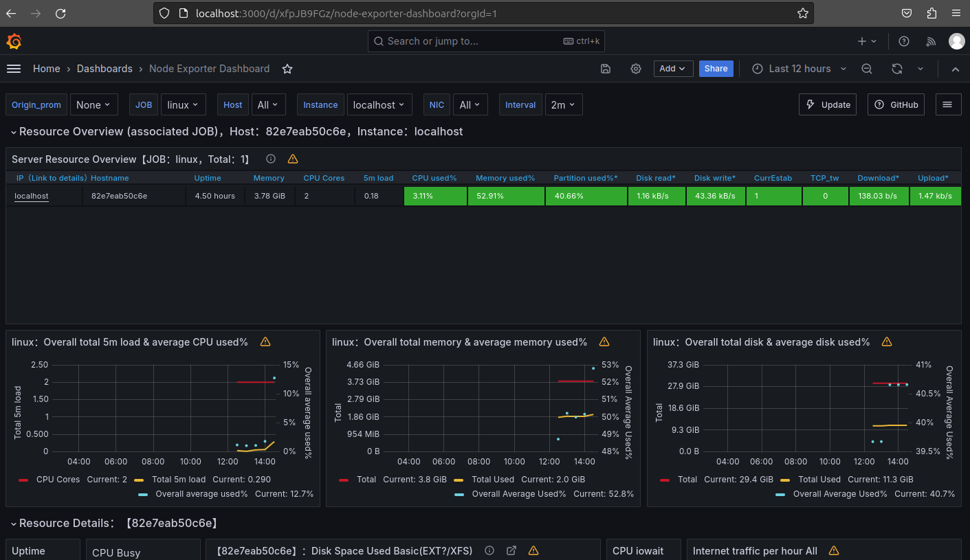
Task: Click the browser reload button
Action: coord(60,13)
